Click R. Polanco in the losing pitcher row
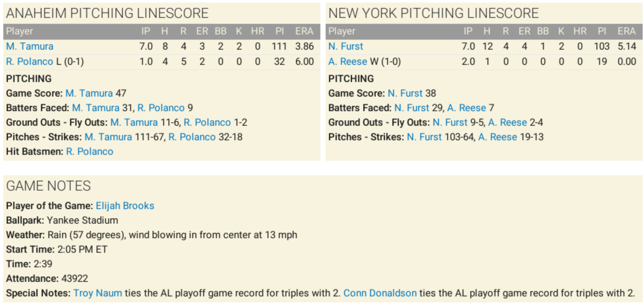This screenshot has width=644, height=303. [x=30, y=62]
